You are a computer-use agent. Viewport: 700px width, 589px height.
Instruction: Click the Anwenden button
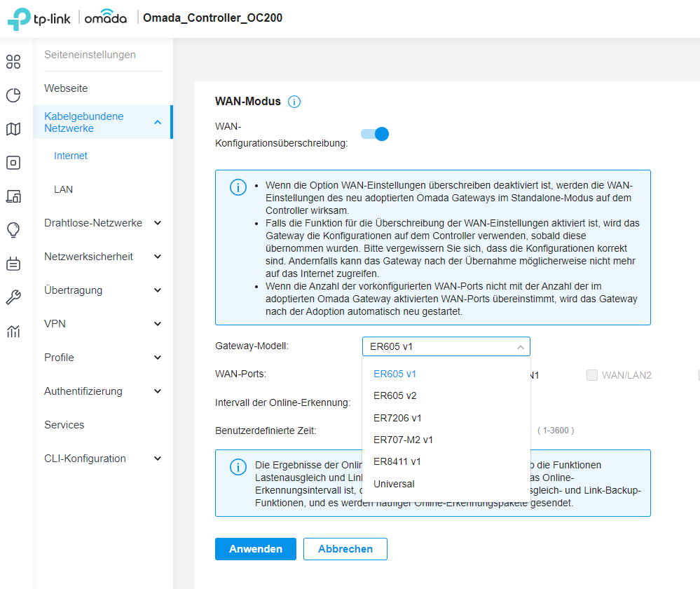(x=255, y=549)
